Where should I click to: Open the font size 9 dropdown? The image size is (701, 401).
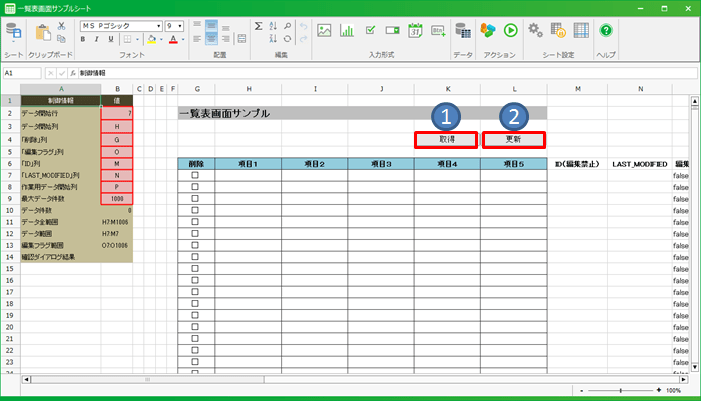181,25
